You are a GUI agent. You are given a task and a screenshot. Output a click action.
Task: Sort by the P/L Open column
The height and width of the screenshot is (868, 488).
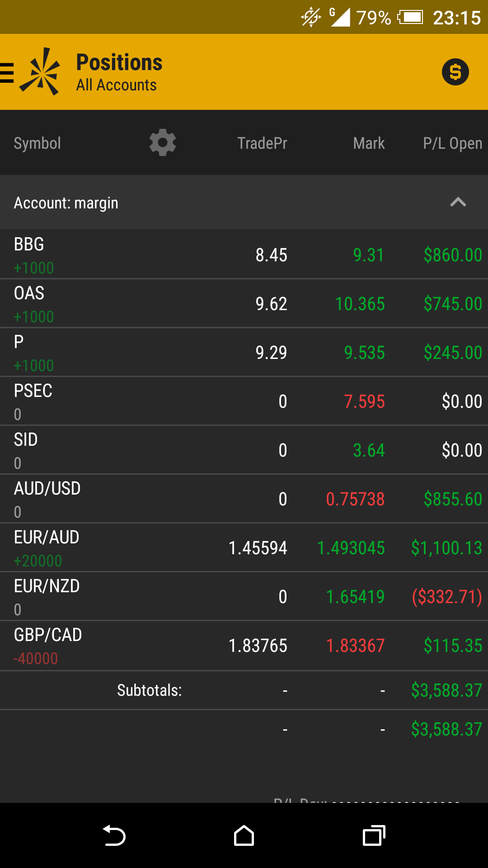click(x=452, y=143)
